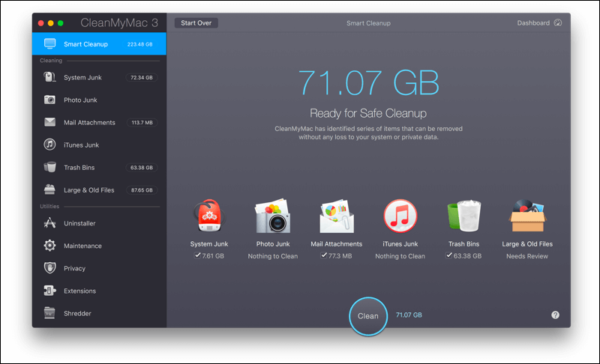The width and height of the screenshot is (600, 364).
Task: Open the Shredder utility label
Action: pos(77,314)
